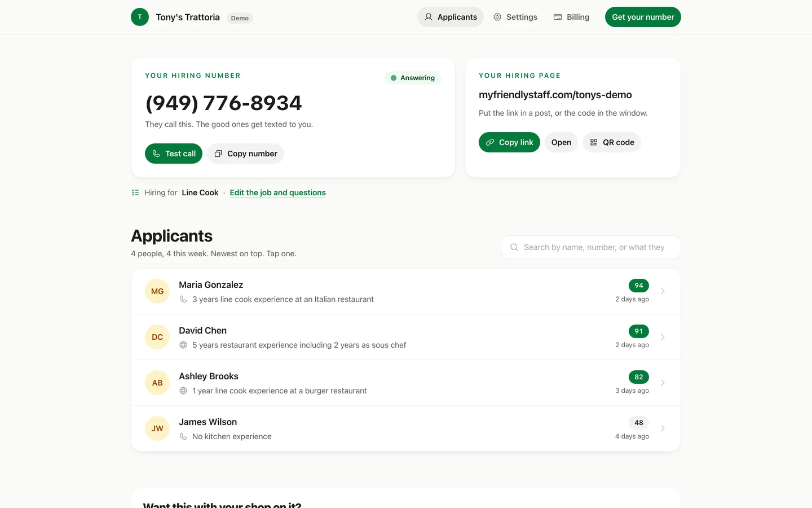
Task: Click the green T logo avatar
Action: pos(140,17)
